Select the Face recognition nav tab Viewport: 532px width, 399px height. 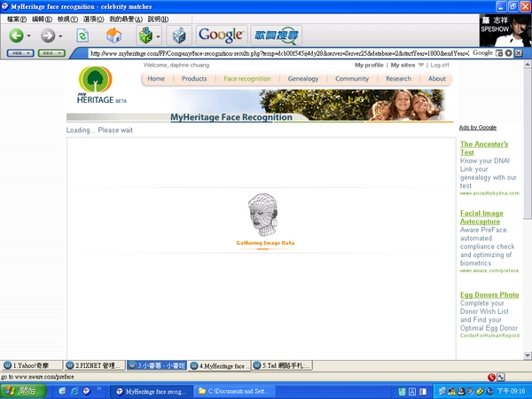[247, 79]
